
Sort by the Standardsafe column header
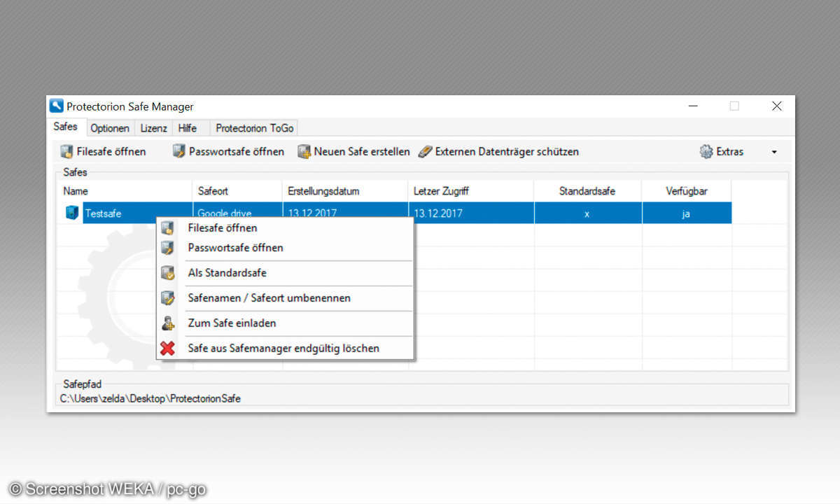pos(588,191)
